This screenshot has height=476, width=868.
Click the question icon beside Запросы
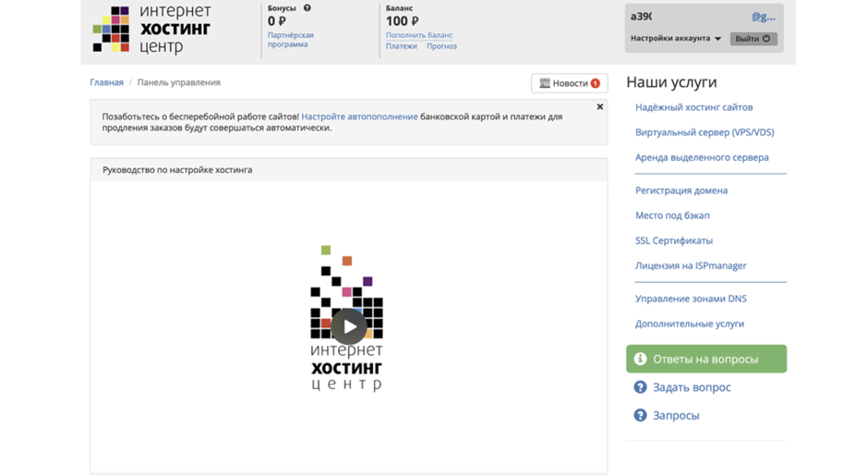pos(641,415)
